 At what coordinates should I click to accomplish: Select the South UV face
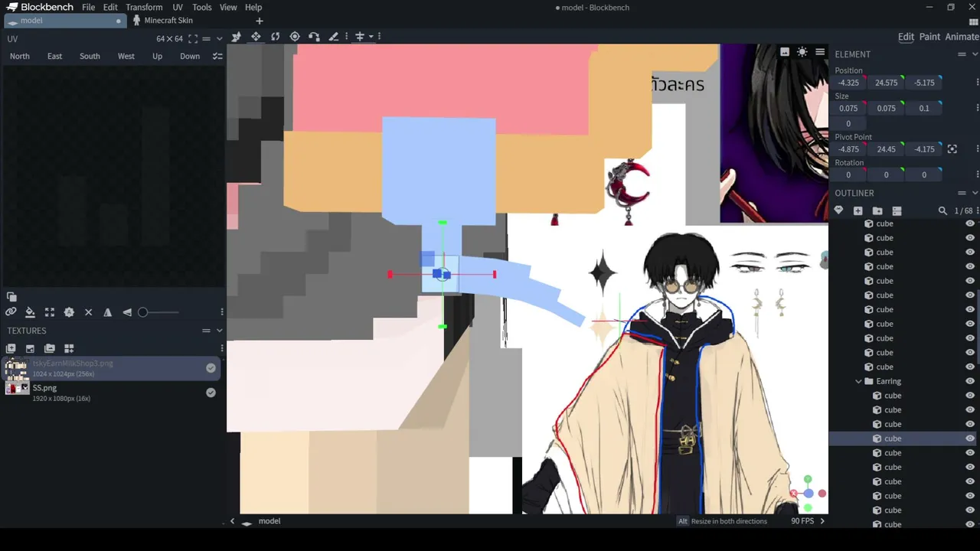(90, 56)
